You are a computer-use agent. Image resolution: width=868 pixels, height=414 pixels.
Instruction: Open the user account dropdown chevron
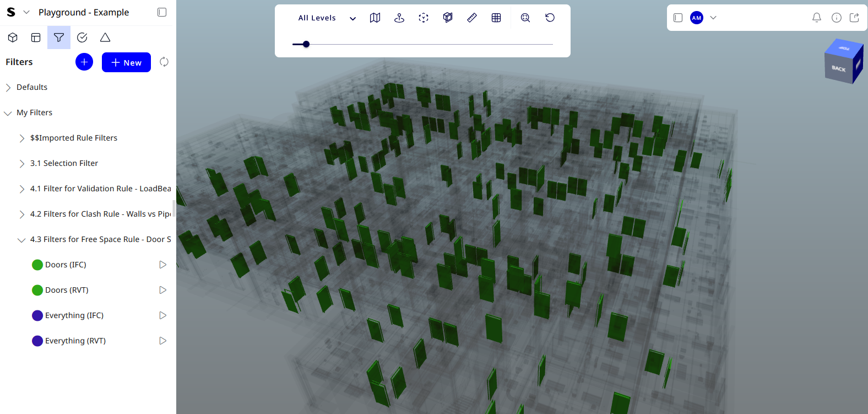click(x=713, y=18)
